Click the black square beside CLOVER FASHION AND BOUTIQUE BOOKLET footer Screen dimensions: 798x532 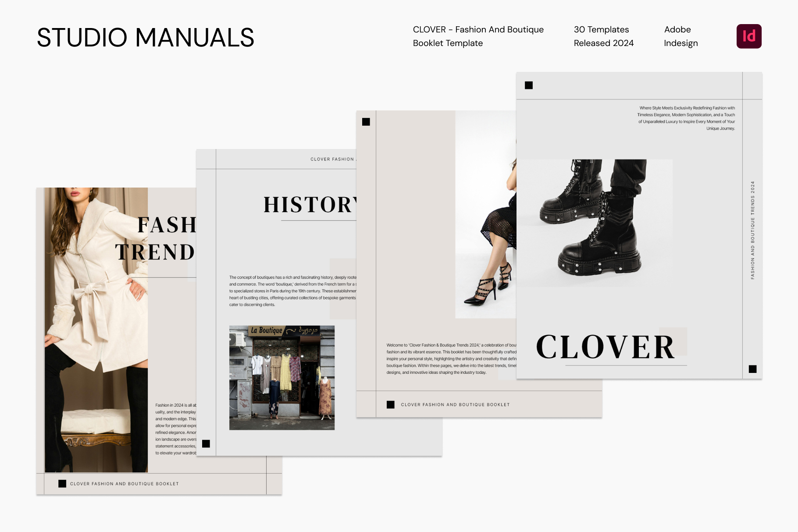coord(390,404)
